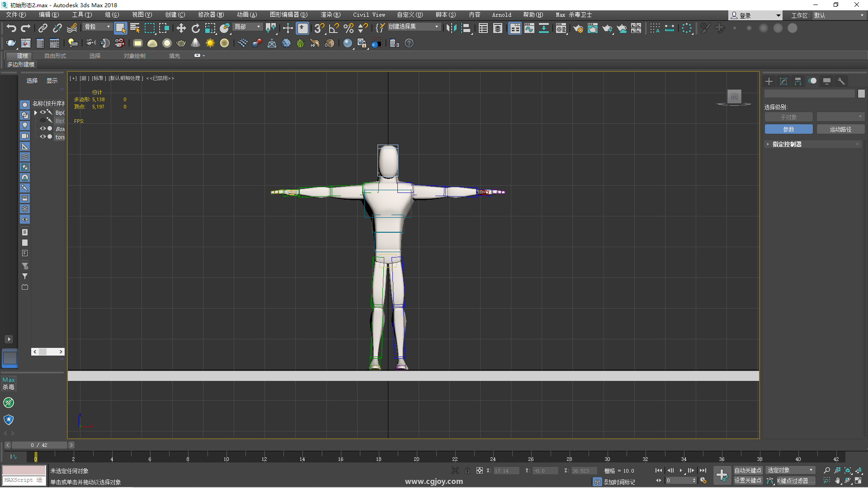Switch to the 自由形式 ribbon tab
Screen dimensions: 868x488
[x=55, y=56]
